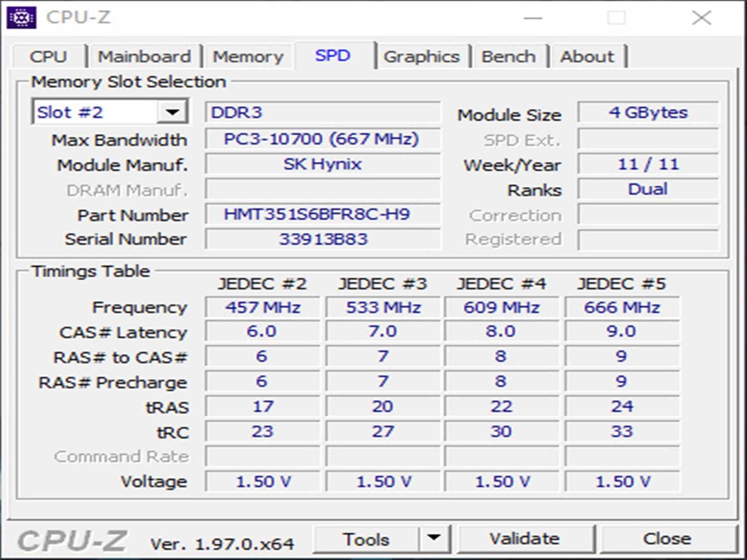Click the CPU-Z application icon in title bar
Viewport: 747px width, 560px height.
tap(21, 18)
